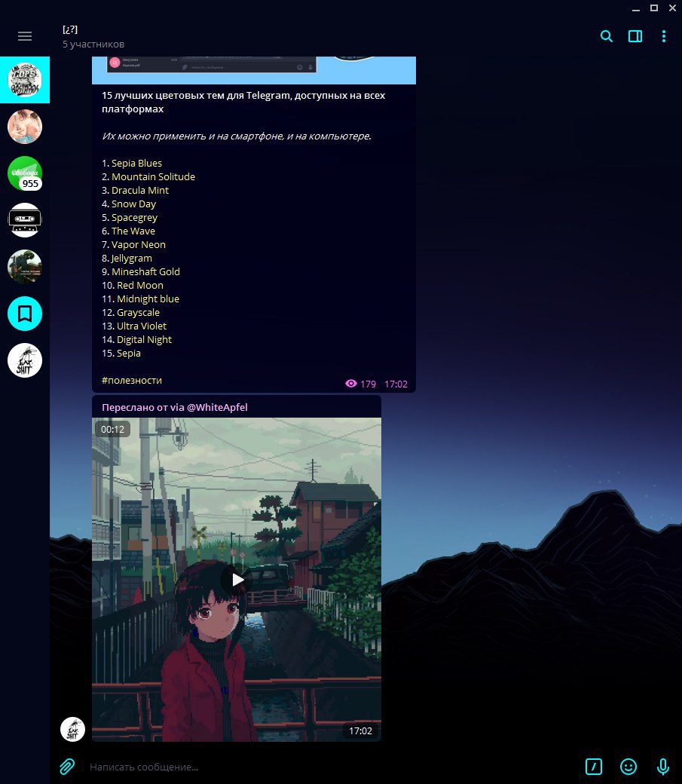682x784 pixels.
Task: Open the three-dot chat options menu
Action: tap(663, 36)
